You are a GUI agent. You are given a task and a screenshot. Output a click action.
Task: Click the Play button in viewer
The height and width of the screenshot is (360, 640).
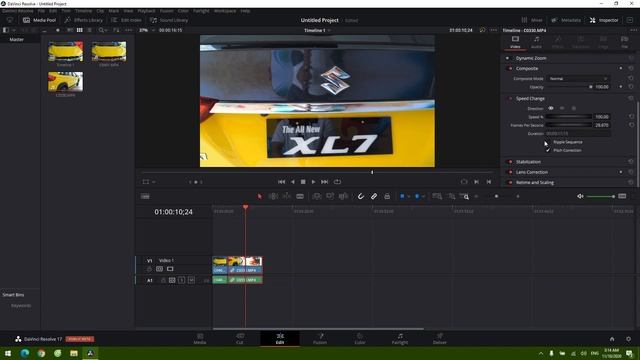(313, 182)
